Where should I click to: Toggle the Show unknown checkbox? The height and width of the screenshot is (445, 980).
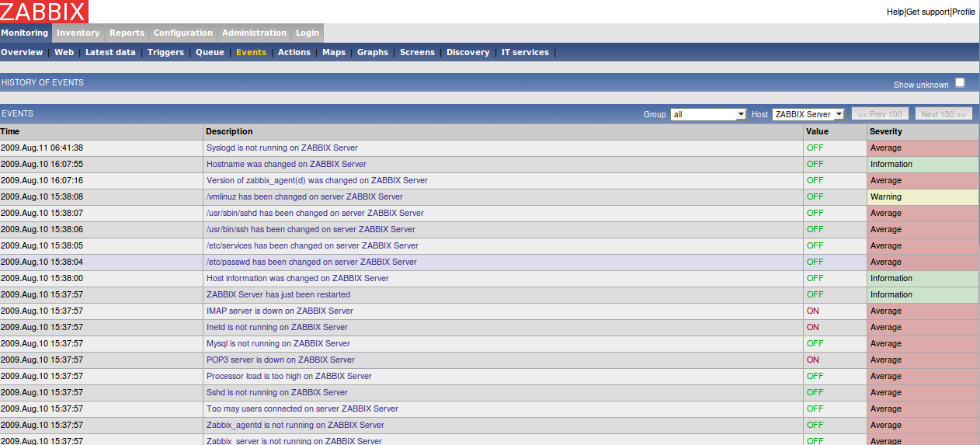point(960,83)
